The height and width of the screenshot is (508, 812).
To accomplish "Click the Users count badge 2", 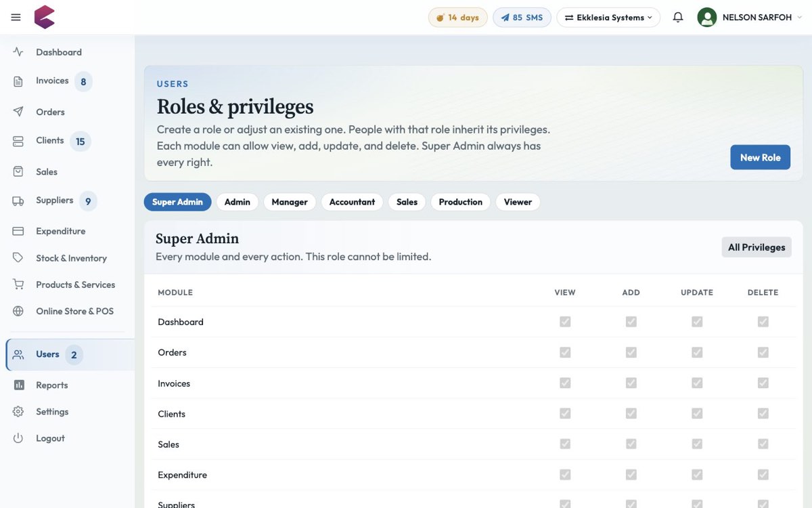I will click(74, 355).
